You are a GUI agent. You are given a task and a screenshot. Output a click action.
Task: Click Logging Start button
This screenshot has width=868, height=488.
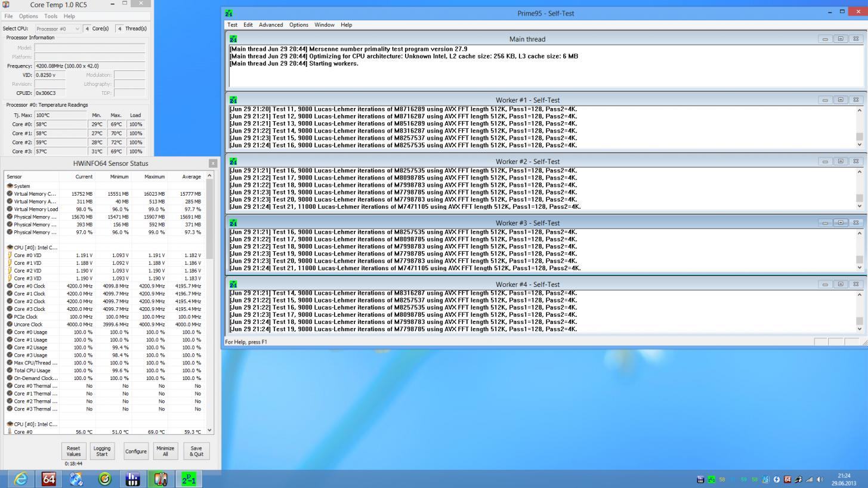tap(102, 451)
